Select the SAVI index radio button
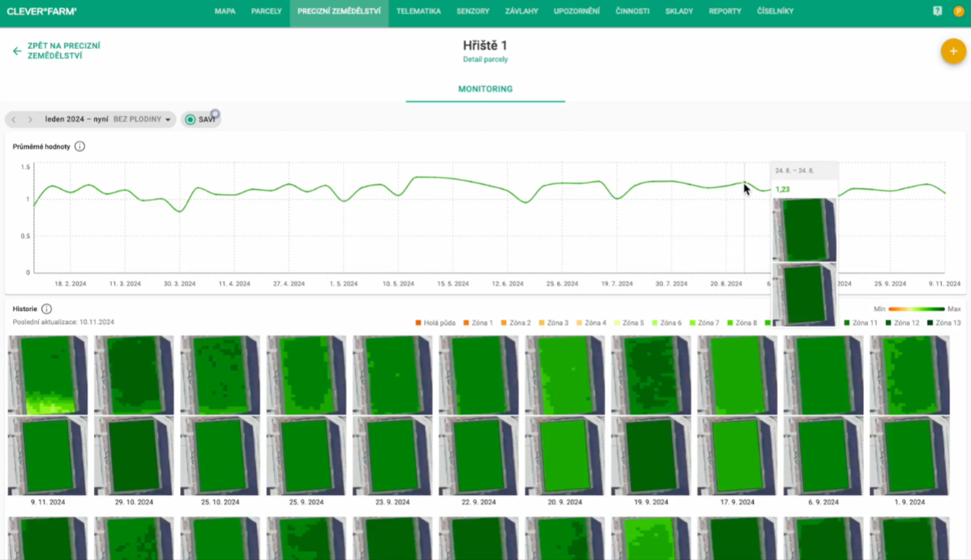This screenshot has height=560, width=971. pyautogui.click(x=191, y=119)
